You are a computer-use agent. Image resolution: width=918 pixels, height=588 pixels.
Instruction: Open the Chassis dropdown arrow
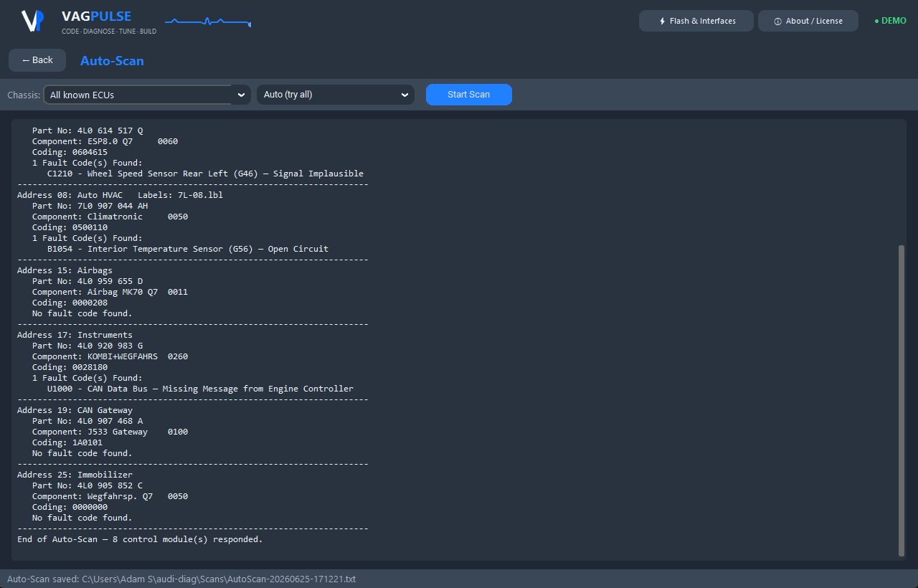coord(241,95)
